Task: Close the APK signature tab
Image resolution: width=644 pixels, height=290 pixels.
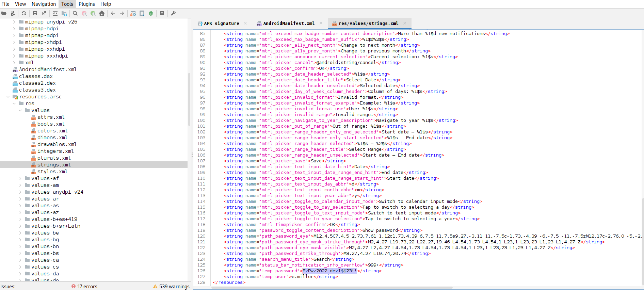Action: (x=245, y=23)
